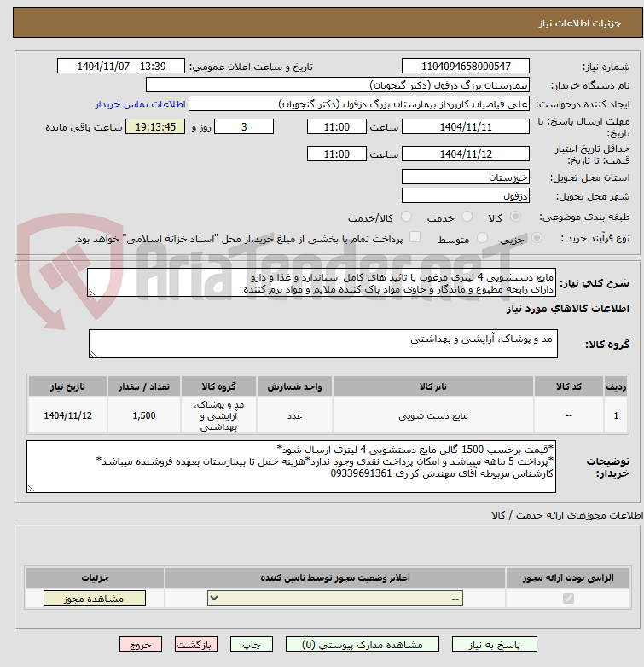Click the بازگشت back button
This screenshot has height=667, width=644.
(196, 645)
